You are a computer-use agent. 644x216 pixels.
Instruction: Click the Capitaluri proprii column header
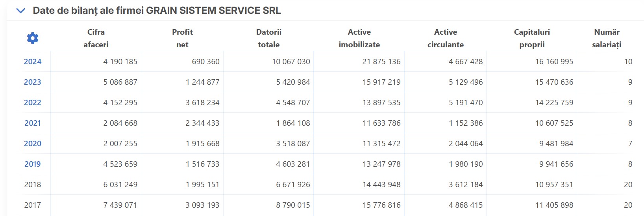click(532, 38)
